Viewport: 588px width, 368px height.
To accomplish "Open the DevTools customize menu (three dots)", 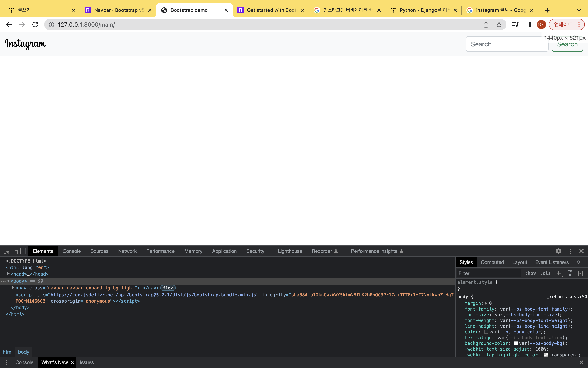I will (570, 251).
